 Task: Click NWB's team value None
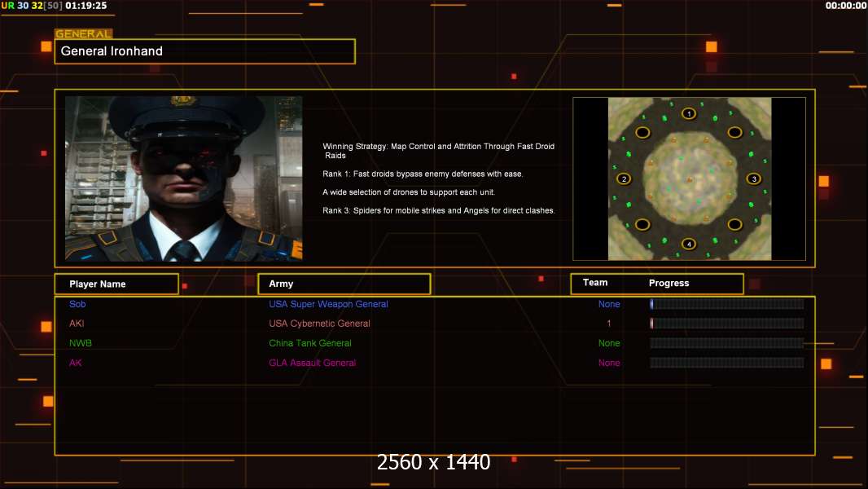coord(609,343)
